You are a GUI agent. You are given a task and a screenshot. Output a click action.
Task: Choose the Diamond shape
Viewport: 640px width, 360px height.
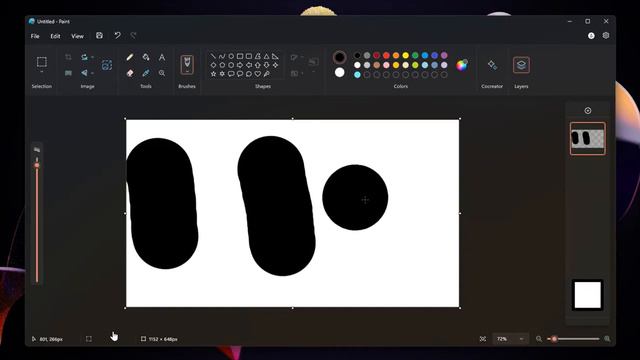(213, 65)
